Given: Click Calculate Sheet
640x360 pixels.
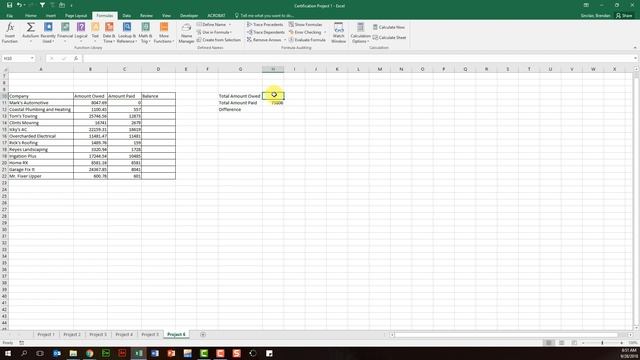Looking at the screenshot, I should pos(389,38).
